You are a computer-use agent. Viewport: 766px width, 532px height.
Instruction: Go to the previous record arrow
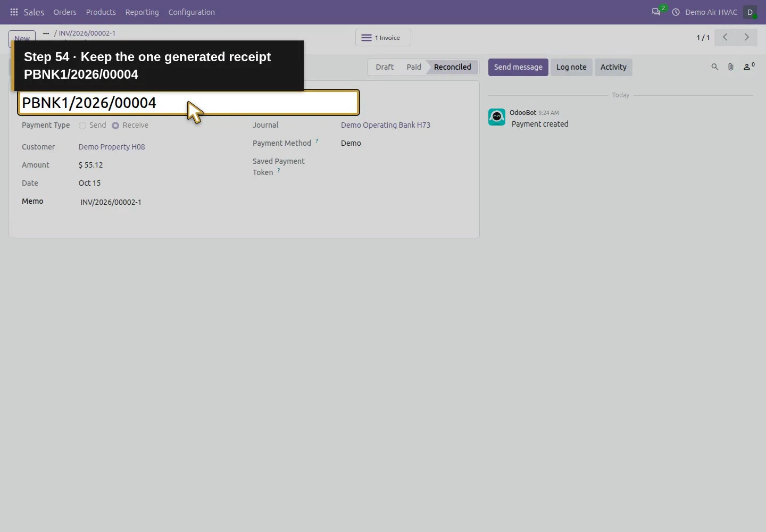pos(725,37)
